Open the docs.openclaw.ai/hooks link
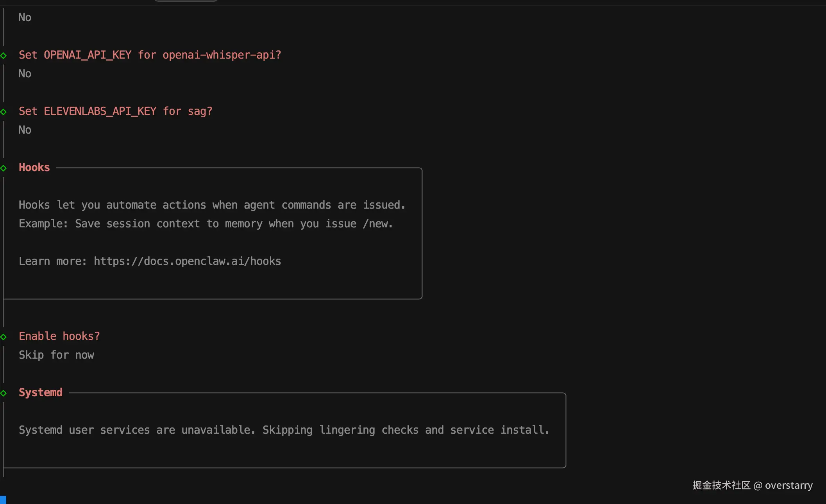826x504 pixels. pos(188,261)
